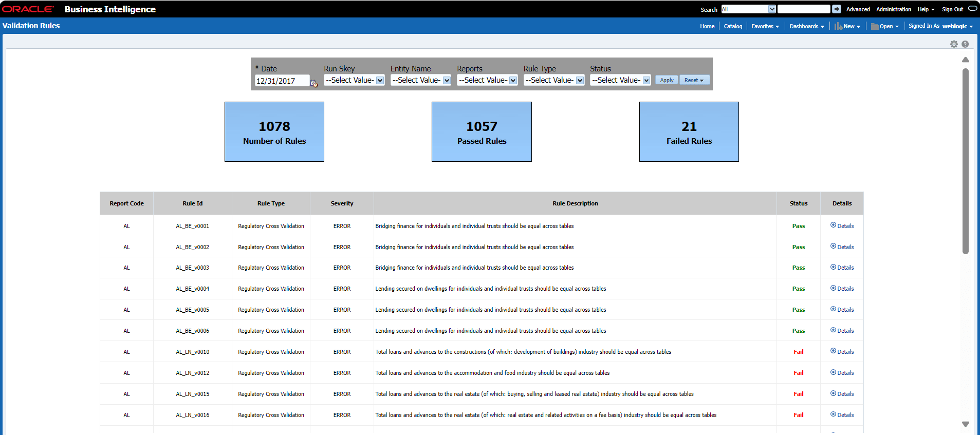Click the Rule Description column header
Image resolution: width=980 pixels, height=435 pixels.
[575, 203]
